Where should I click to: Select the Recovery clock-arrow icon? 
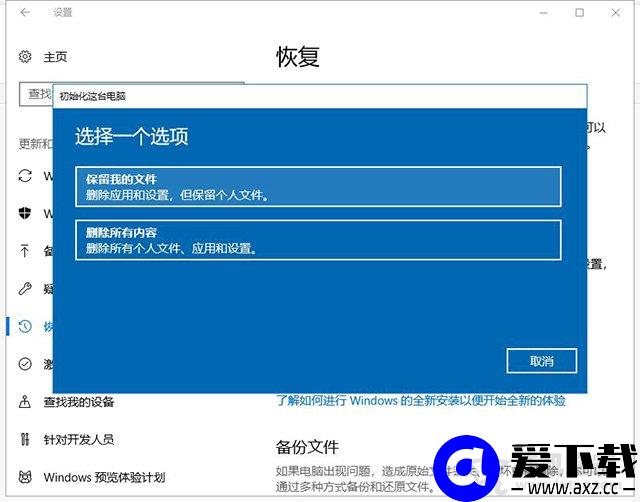[25, 326]
